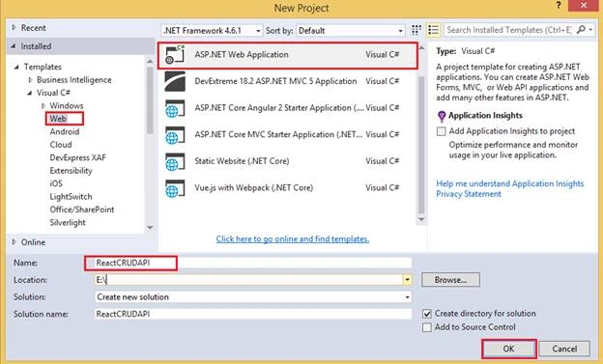This screenshot has width=603, height=364.
Task: Click the category tree scroll up arrow
Action: click(x=150, y=62)
